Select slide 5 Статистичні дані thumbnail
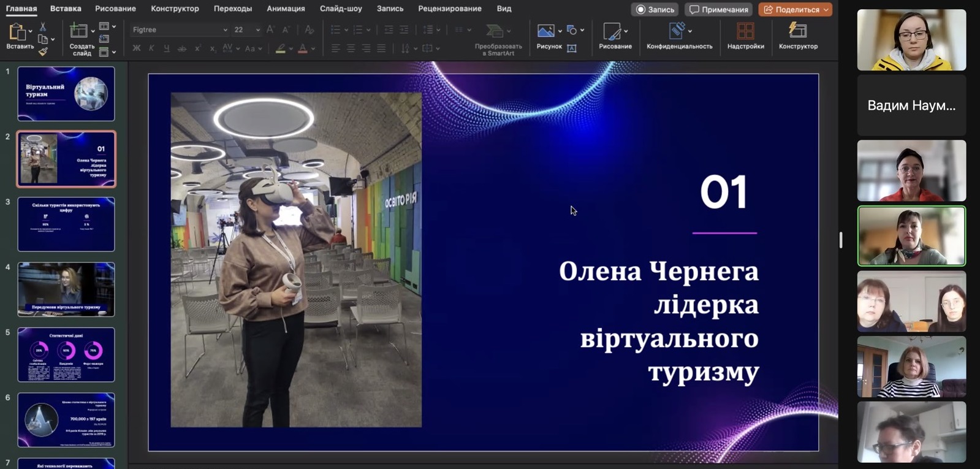980x469 pixels. 66,354
